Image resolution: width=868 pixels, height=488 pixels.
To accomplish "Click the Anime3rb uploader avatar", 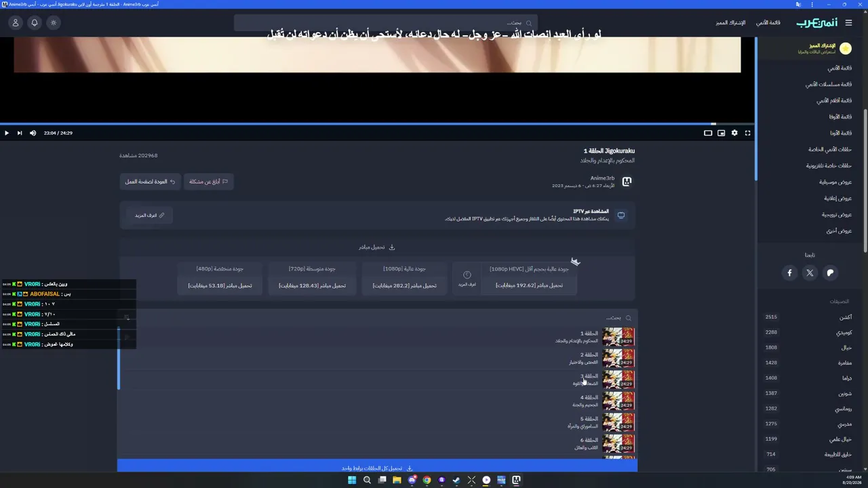I will click(x=627, y=182).
